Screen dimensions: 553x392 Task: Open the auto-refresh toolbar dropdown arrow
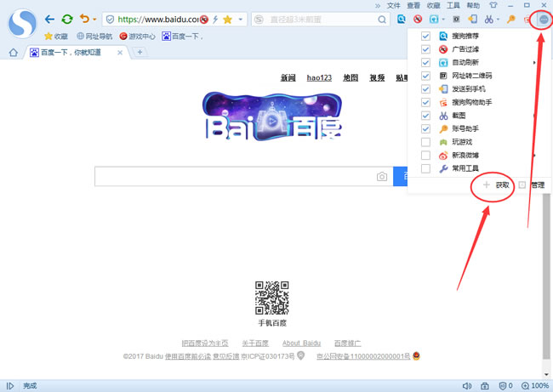(x=443, y=20)
